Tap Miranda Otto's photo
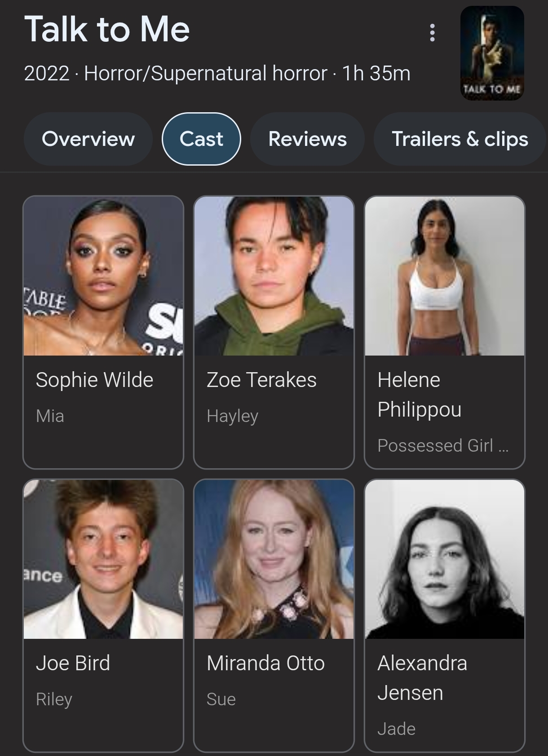The image size is (548, 756). click(x=274, y=559)
